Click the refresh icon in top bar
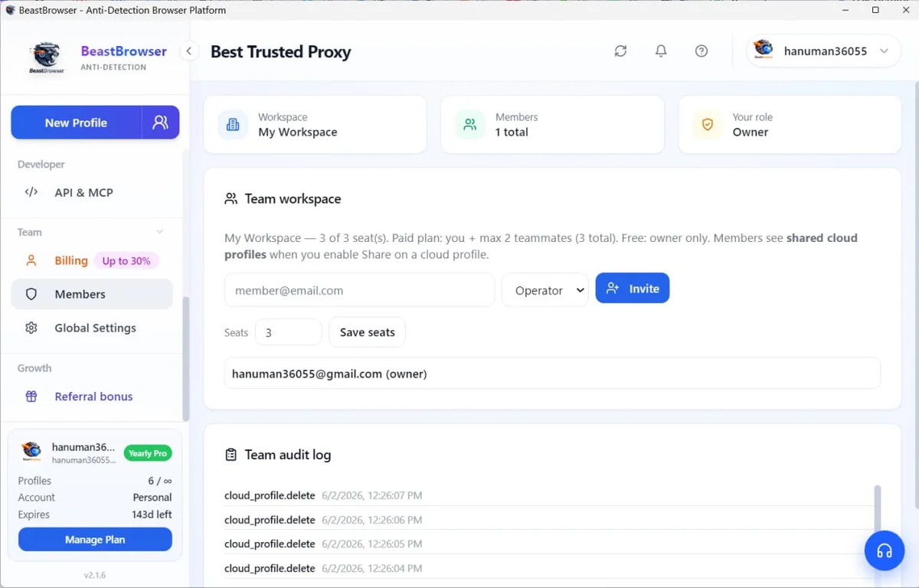The height and width of the screenshot is (588, 919). (x=620, y=51)
